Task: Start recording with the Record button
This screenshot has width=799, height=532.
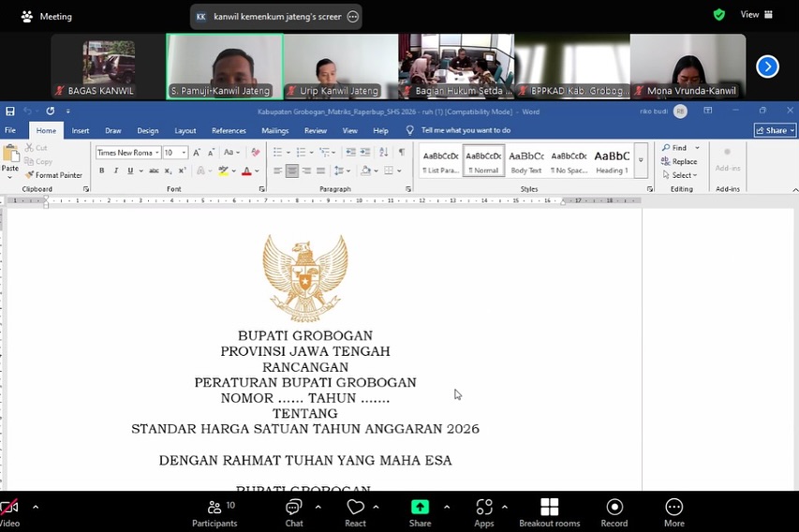Action: 614,507
